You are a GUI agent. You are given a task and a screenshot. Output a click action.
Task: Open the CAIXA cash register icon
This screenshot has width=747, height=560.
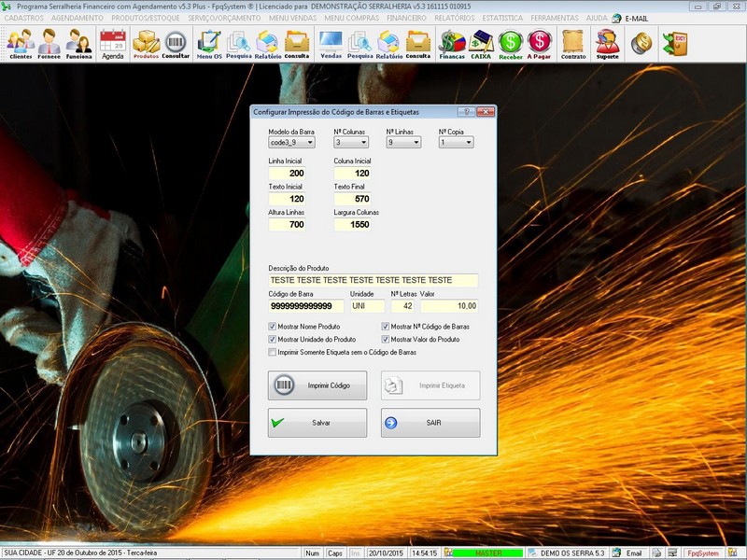(481, 43)
